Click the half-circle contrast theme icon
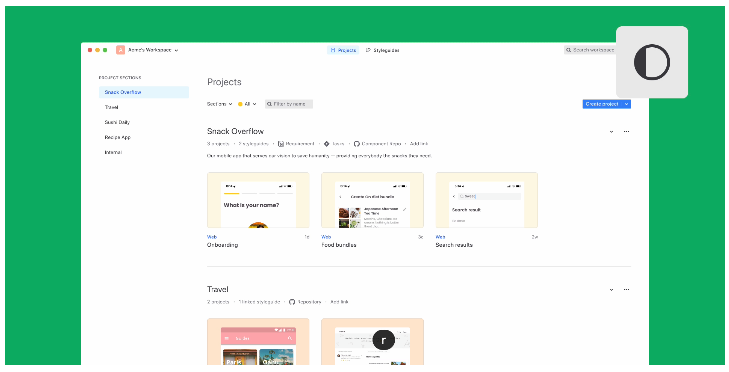 click(651, 62)
